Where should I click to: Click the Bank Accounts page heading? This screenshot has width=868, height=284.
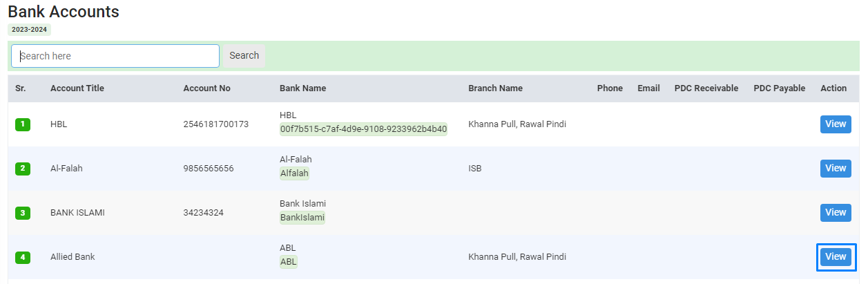click(64, 12)
